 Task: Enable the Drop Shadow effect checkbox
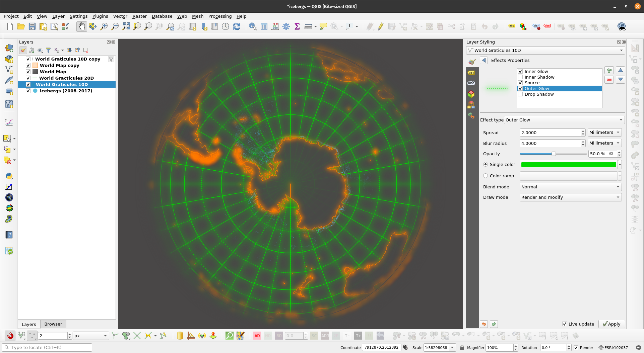520,94
